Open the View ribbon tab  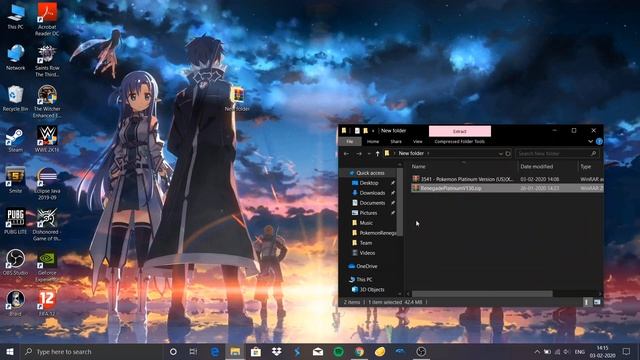point(418,142)
